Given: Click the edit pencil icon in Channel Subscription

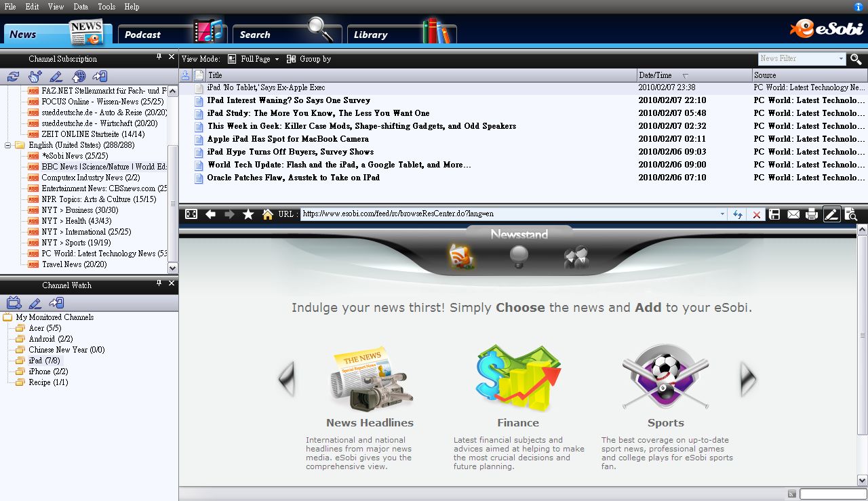Looking at the screenshot, I should pos(56,77).
